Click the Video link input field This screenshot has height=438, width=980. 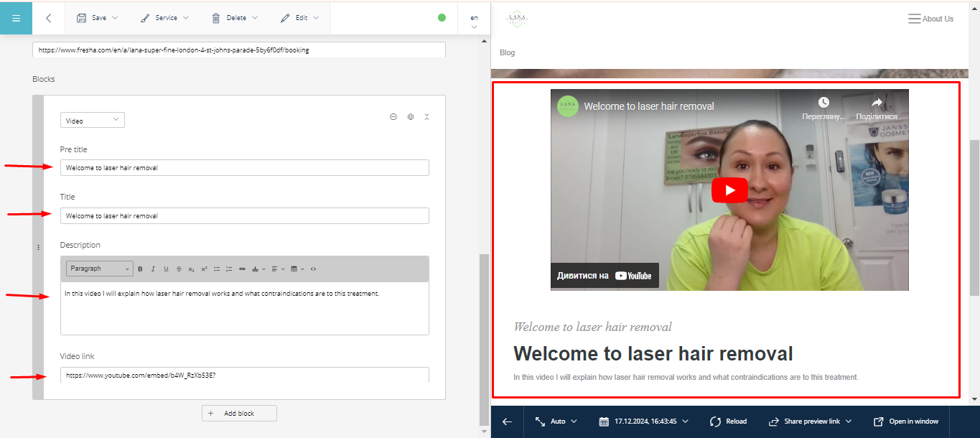click(x=245, y=375)
